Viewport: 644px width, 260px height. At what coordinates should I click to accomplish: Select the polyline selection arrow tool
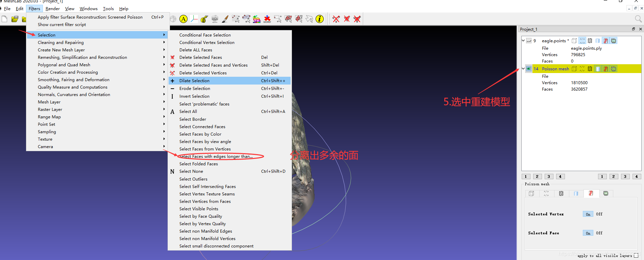[x=309, y=19]
